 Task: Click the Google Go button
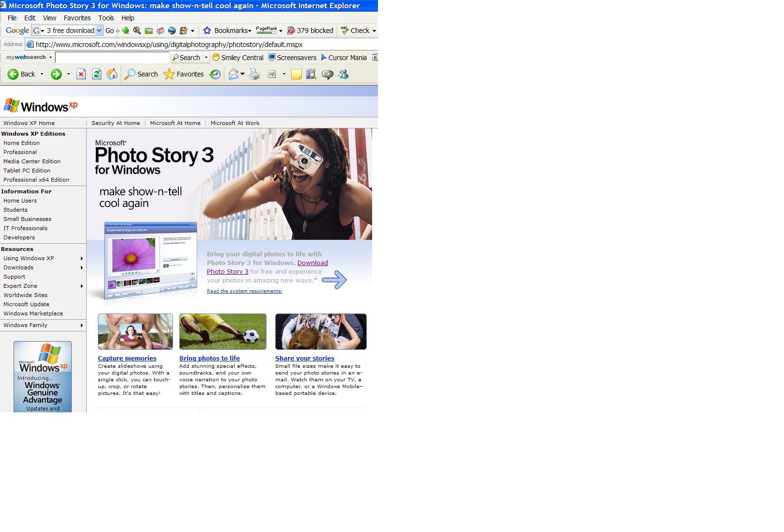pos(110,31)
